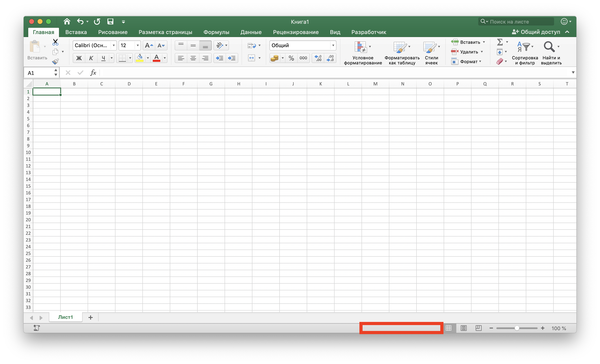Open the Данные tab
The image size is (600, 364).
pos(251,32)
